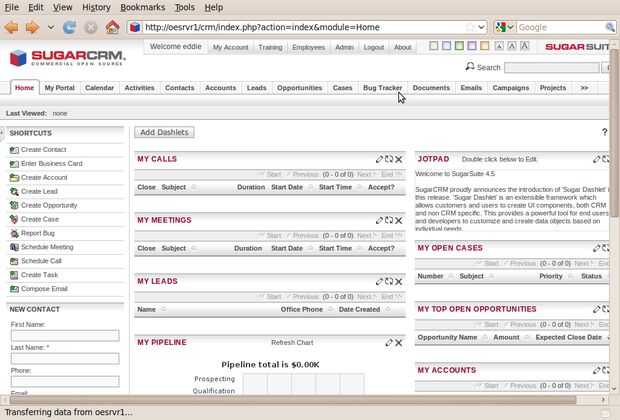This screenshot has width=620, height=420.
Task: Edit the My Pipeline dashlet with pencil icon
Action: (389, 342)
